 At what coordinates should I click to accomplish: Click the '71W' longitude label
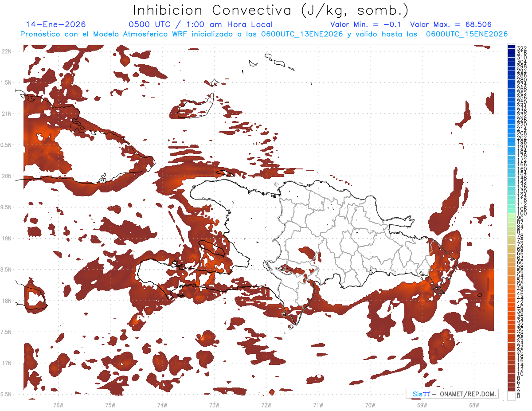318,405
